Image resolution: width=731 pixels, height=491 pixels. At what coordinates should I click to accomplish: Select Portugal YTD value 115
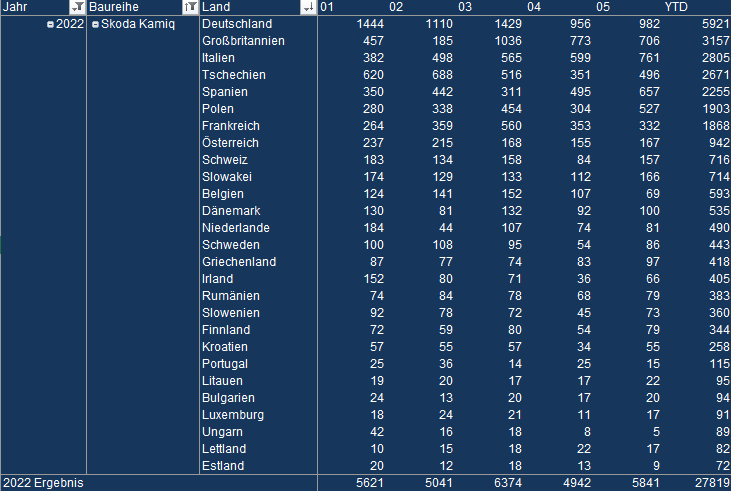click(719, 364)
